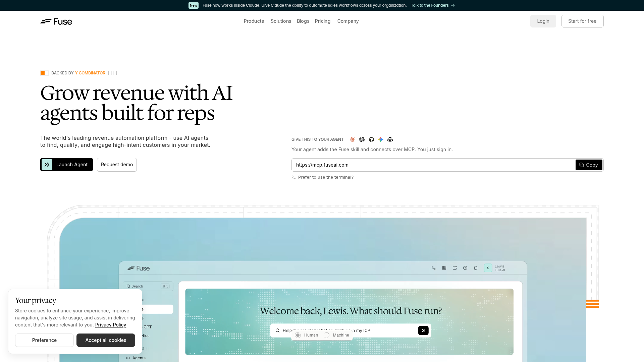Click the Search box in demo sidebar
The height and width of the screenshot is (362, 644).
coord(148,286)
